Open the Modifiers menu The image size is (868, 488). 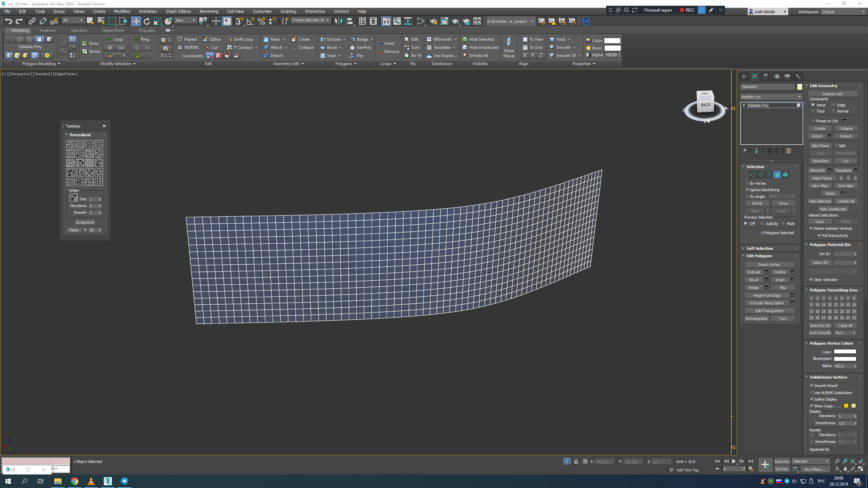coord(122,12)
